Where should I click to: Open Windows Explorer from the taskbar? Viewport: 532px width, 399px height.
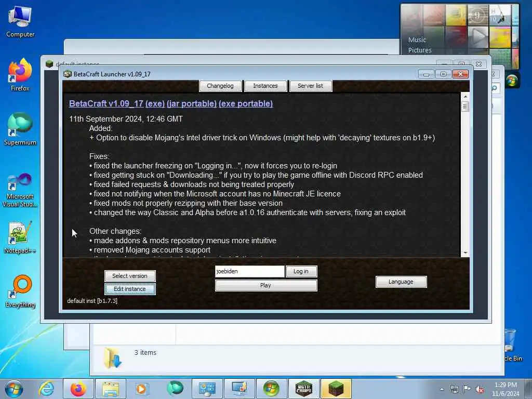[111, 389]
